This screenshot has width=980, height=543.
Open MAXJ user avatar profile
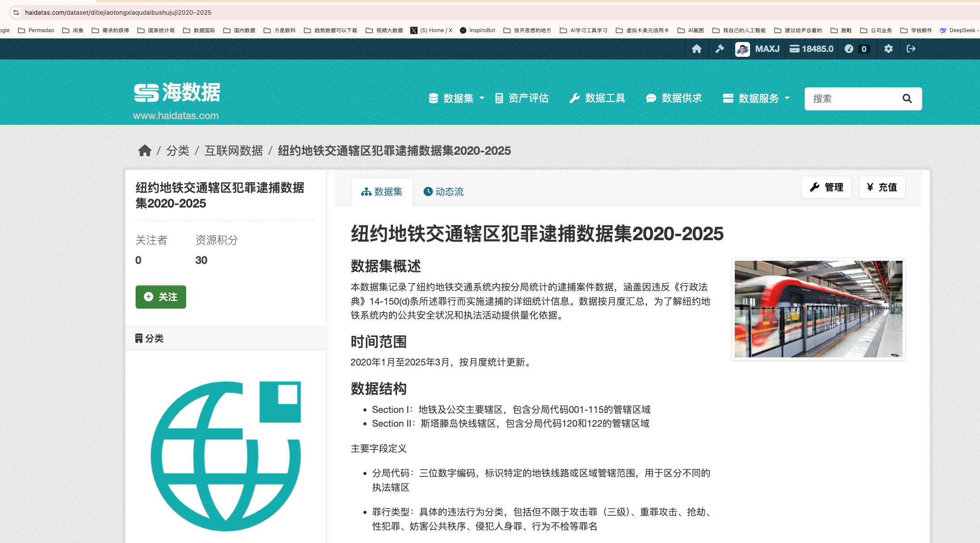[742, 49]
